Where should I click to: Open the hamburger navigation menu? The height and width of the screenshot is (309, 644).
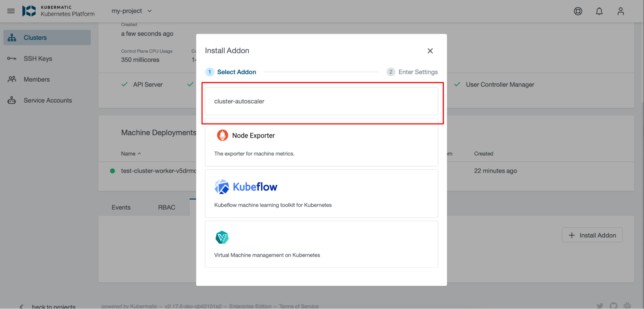11,11
